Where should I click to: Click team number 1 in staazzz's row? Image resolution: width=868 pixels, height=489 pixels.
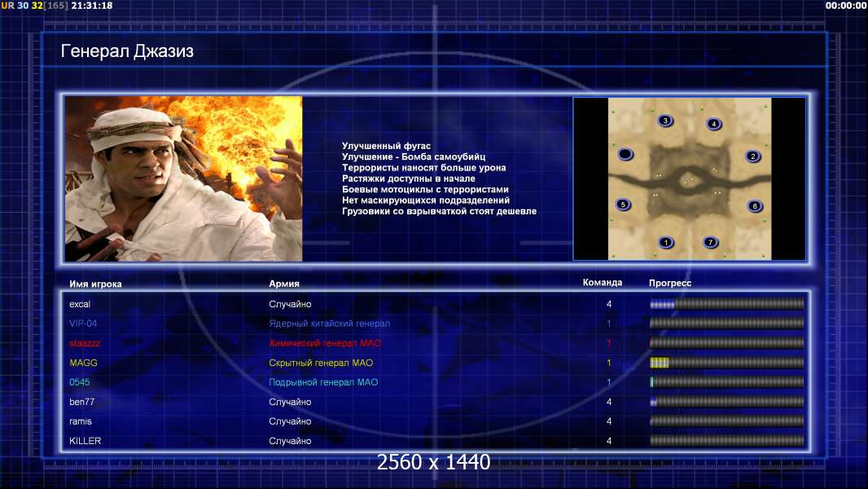click(609, 343)
